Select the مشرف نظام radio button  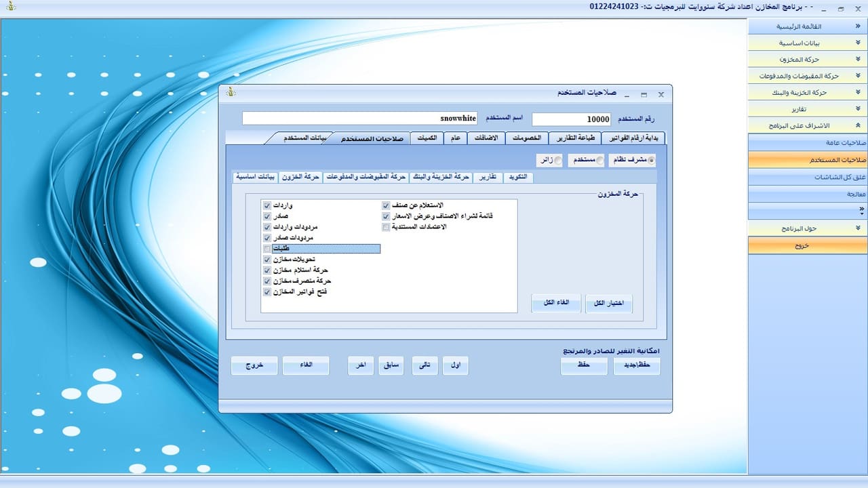(x=652, y=161)
